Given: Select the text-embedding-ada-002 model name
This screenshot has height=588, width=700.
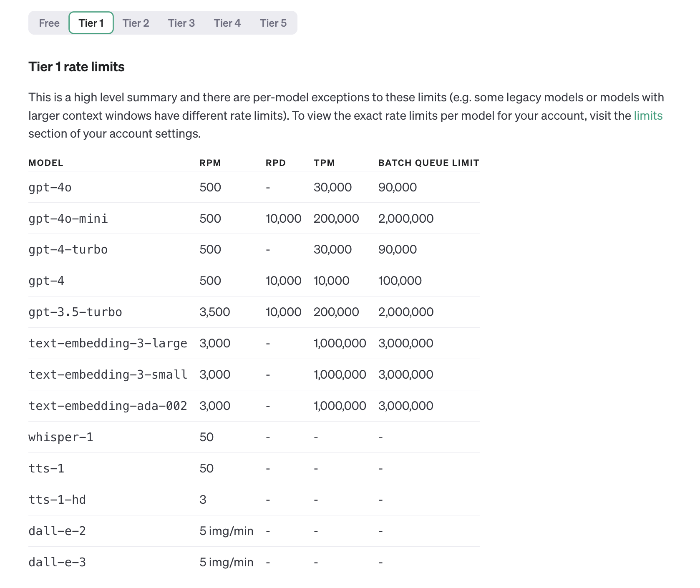Looking at the screenshot, I should (x=108, y=406).
